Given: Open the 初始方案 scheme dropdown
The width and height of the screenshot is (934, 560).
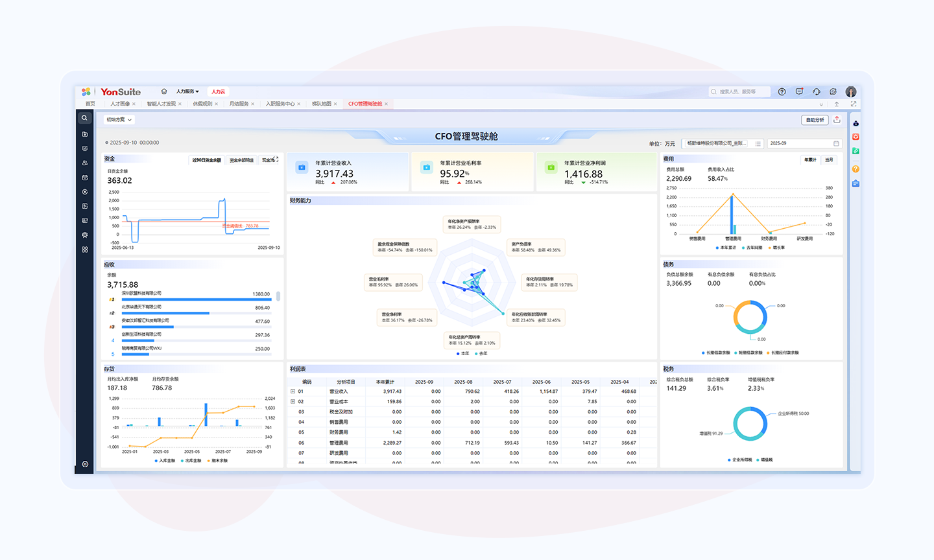Looking at the screenshot, I should (119, 120).
